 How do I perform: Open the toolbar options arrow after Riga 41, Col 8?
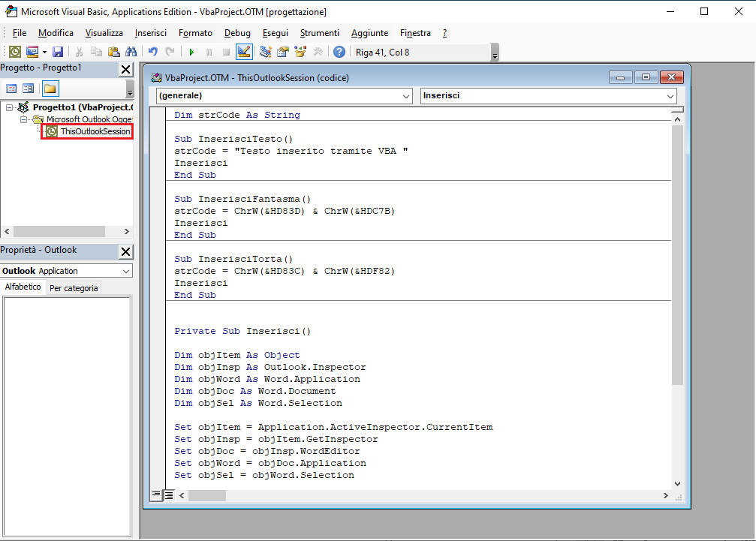point(495,53)
